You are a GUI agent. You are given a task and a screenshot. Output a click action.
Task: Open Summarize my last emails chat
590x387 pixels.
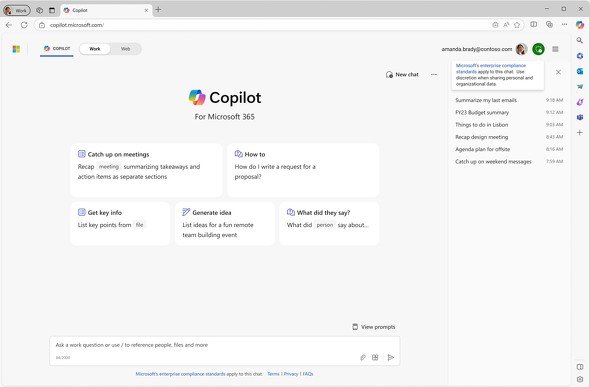[509, 100]
